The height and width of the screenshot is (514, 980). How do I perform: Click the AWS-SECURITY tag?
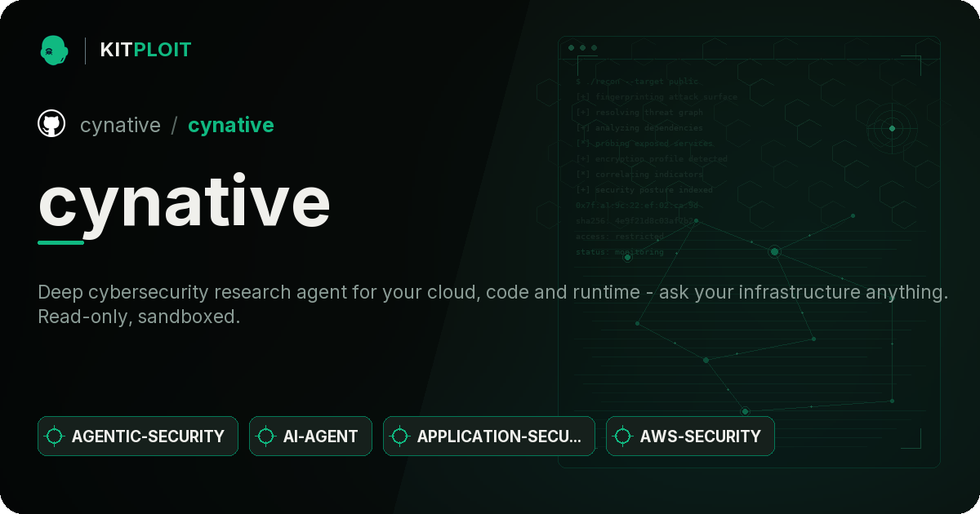(x=690, y=436)
